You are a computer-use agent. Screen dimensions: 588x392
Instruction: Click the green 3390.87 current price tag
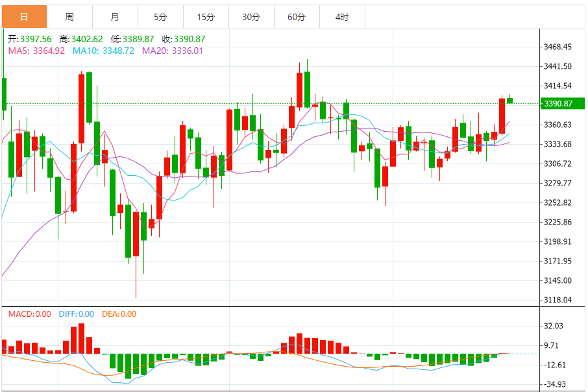coord(562,104)
